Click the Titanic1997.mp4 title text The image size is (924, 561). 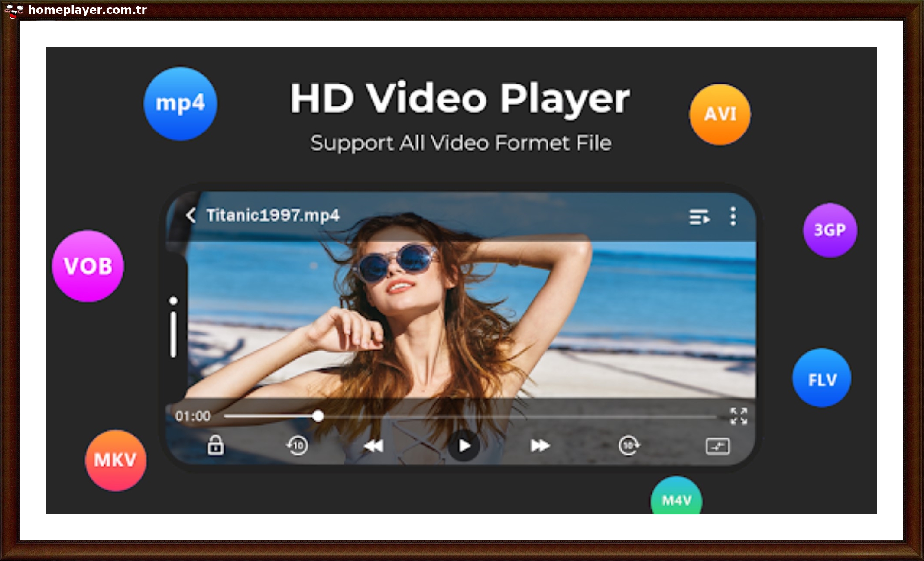[274, 216]
